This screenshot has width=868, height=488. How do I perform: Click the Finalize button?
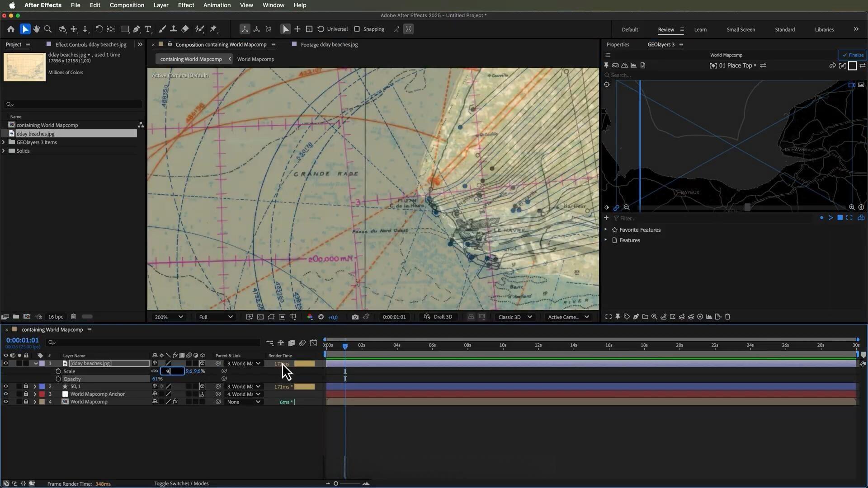pos(853,55)
